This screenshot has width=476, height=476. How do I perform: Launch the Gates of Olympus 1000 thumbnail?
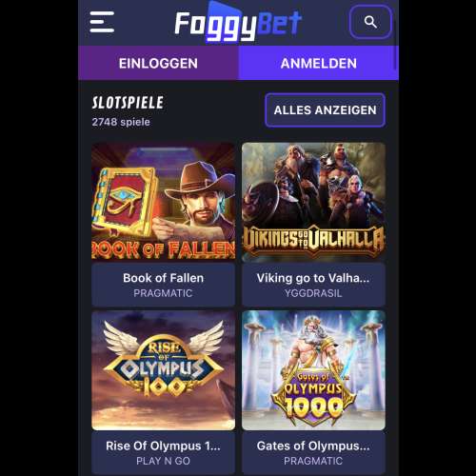click(313, 370)
